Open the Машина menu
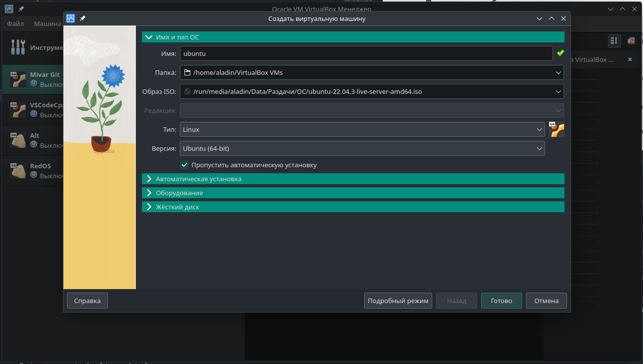 tap(47, 23)
